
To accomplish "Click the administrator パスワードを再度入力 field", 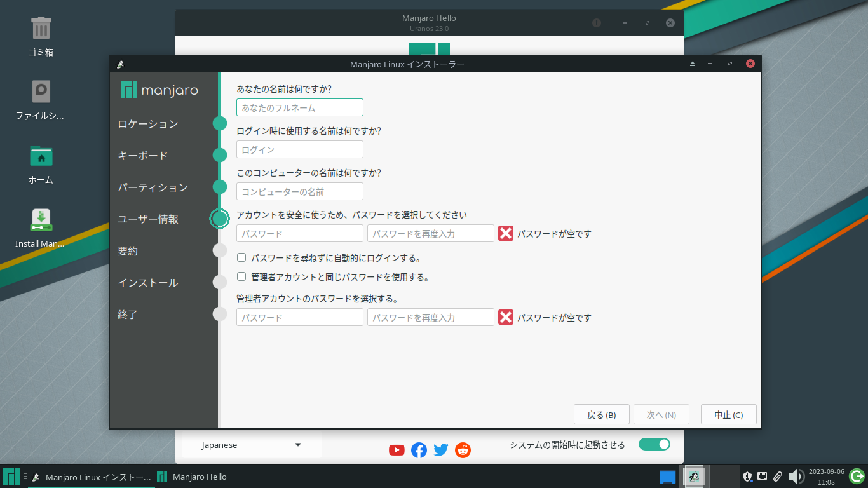I will click(x=431, y=317).
